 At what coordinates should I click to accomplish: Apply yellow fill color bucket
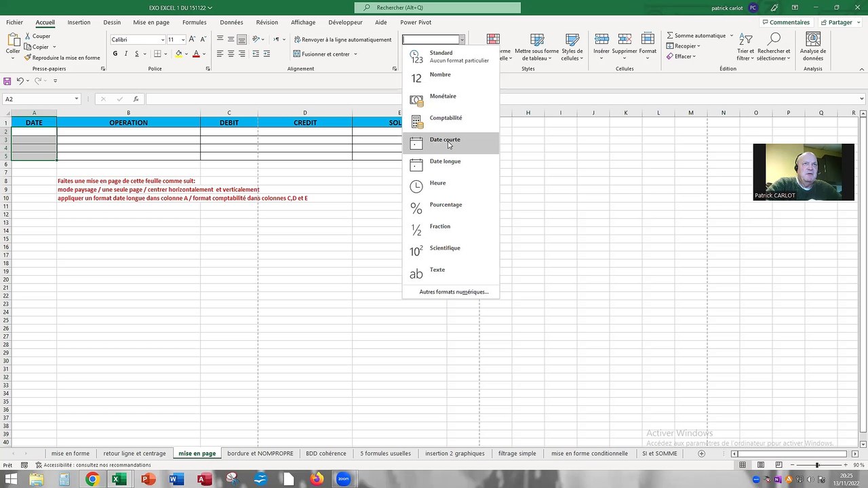(178, 54)
